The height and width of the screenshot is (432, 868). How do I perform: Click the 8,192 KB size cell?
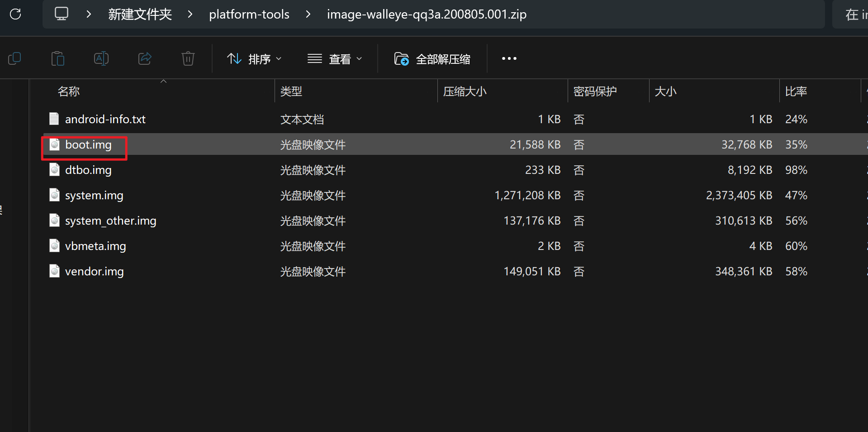pos(750,170)
